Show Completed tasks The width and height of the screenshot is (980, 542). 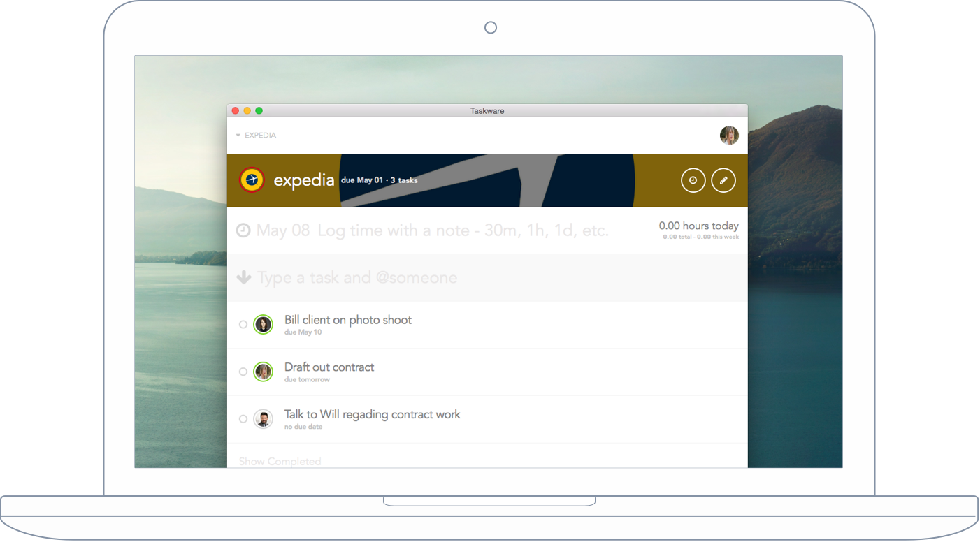(280, 461)
